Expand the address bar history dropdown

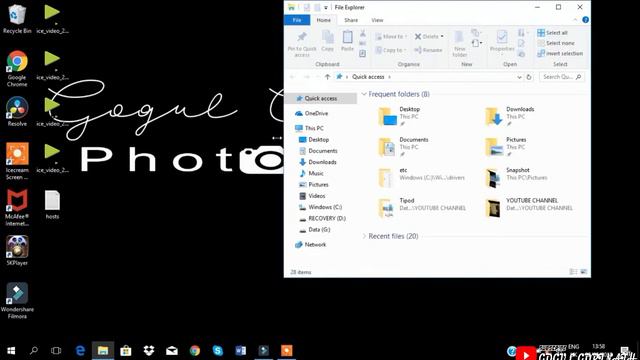coord(519,77)
